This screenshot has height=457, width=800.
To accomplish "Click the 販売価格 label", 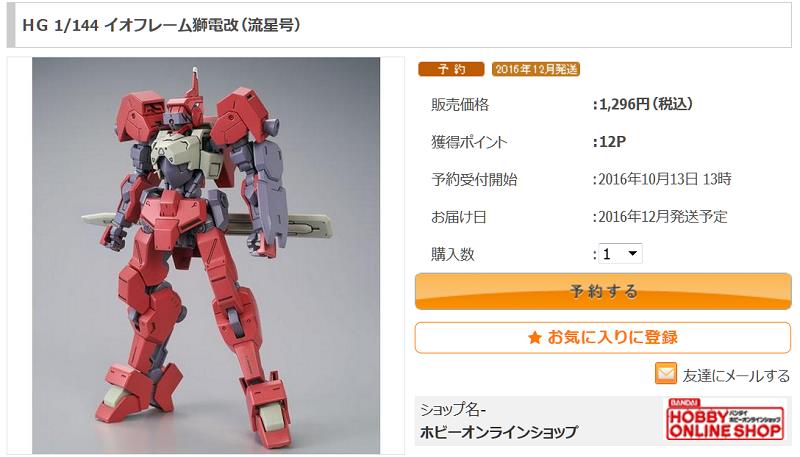I will 460,105.
